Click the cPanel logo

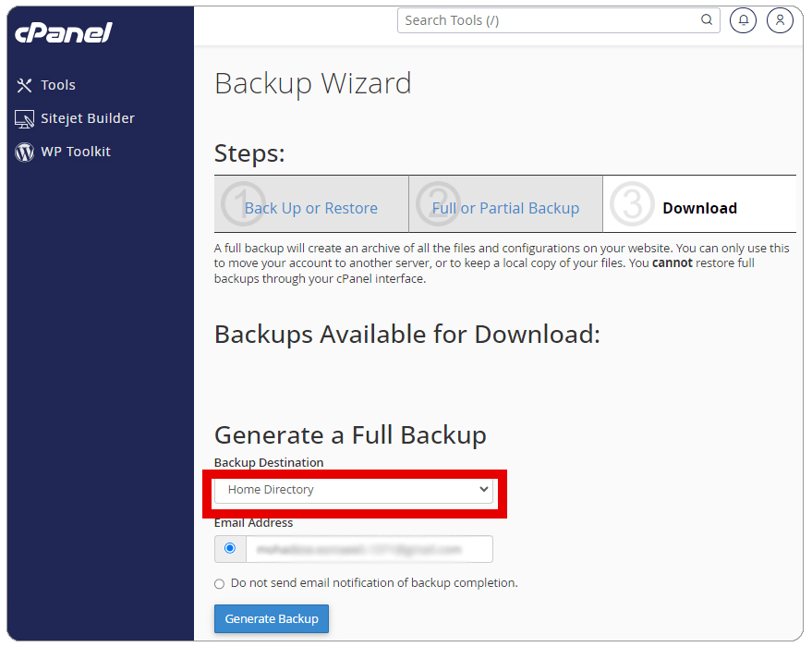(64, 33)
